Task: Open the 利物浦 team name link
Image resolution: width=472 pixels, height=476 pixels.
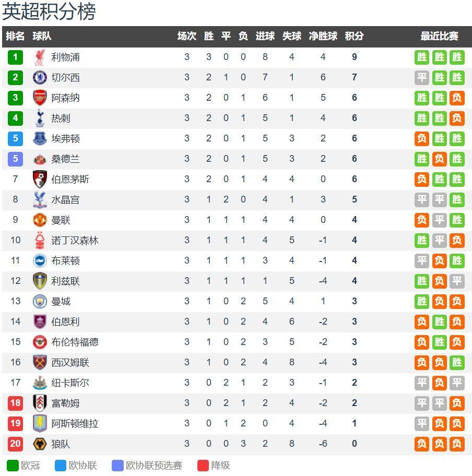Action: point(65,57)
